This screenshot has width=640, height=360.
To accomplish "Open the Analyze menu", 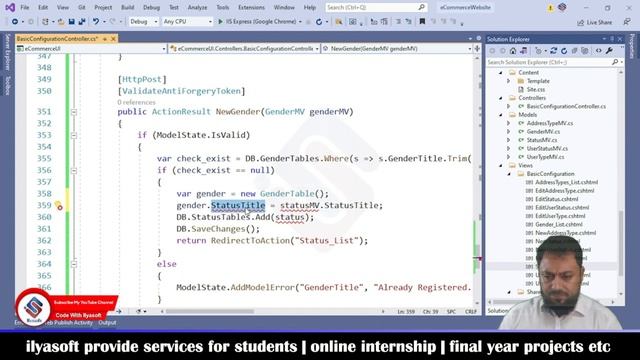I will pos(197,7).
